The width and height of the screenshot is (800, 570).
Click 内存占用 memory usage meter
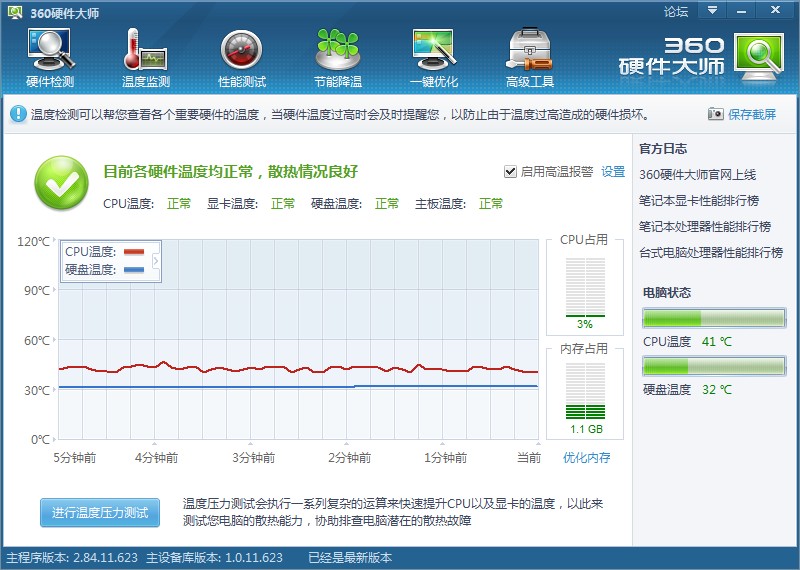tap(585, 391)
